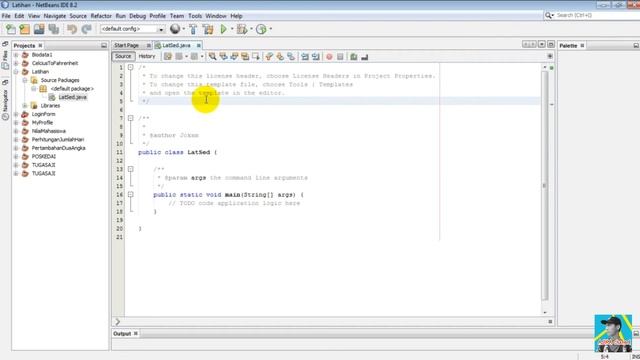Screen dimensions: 640x360
Task: Click the Build Project hammer icon
Action: coord(193,29)
